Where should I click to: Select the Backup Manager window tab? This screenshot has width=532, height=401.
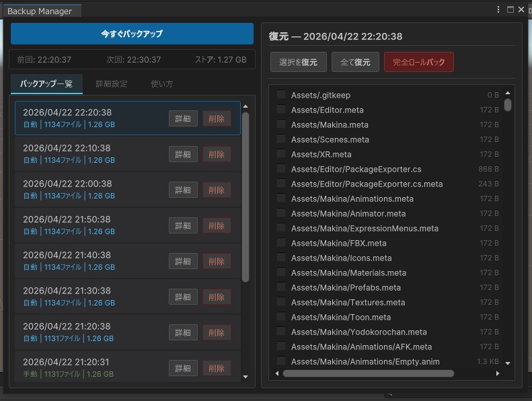pos(42,11)
